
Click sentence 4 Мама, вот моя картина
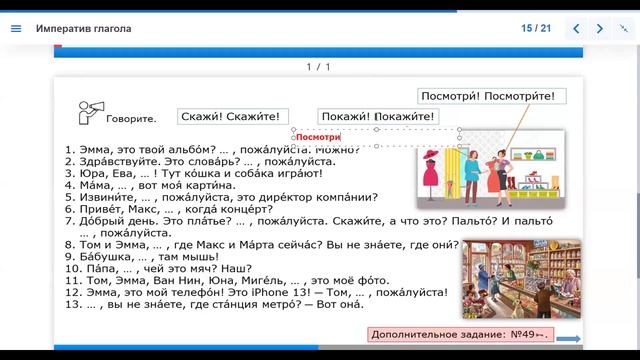[151, 185]
